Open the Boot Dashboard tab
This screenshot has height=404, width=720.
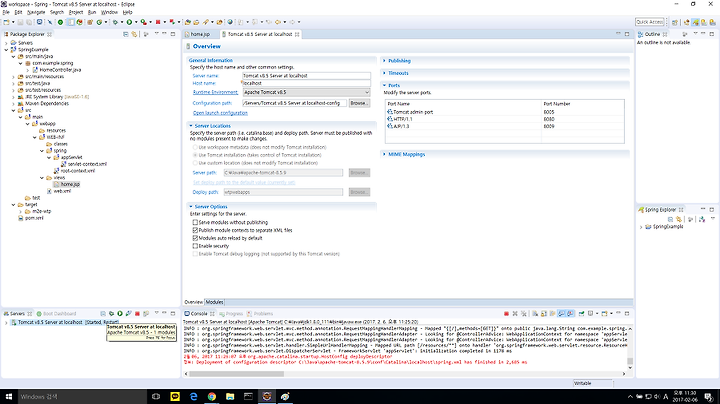tap(56, 314)
